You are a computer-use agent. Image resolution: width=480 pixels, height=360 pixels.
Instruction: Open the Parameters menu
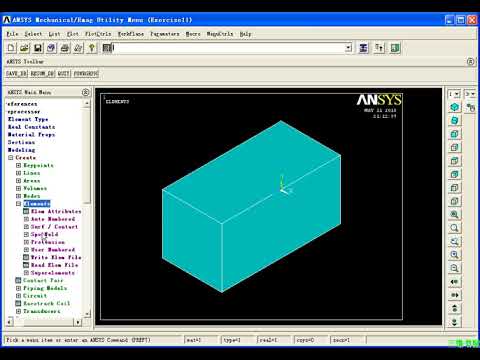pyautogui.click(x=165, y=34)
